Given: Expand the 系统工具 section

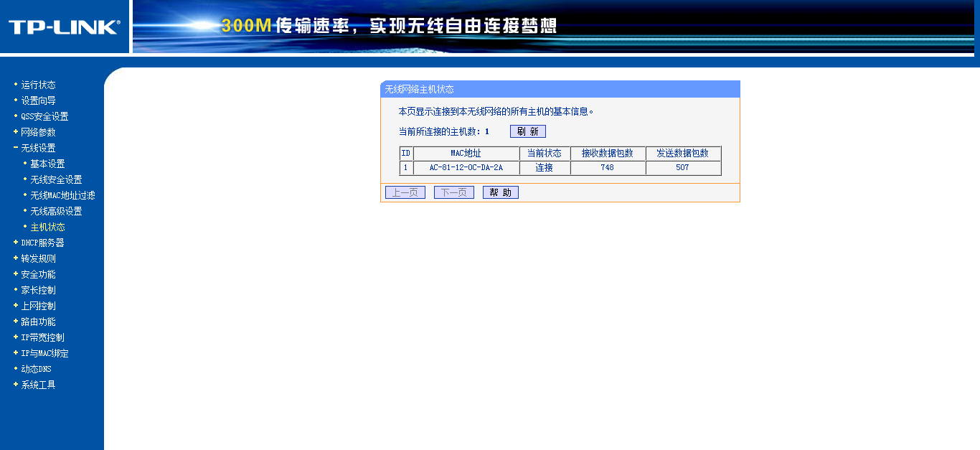Looking at the screenshot, I should [x=38, y=385].
